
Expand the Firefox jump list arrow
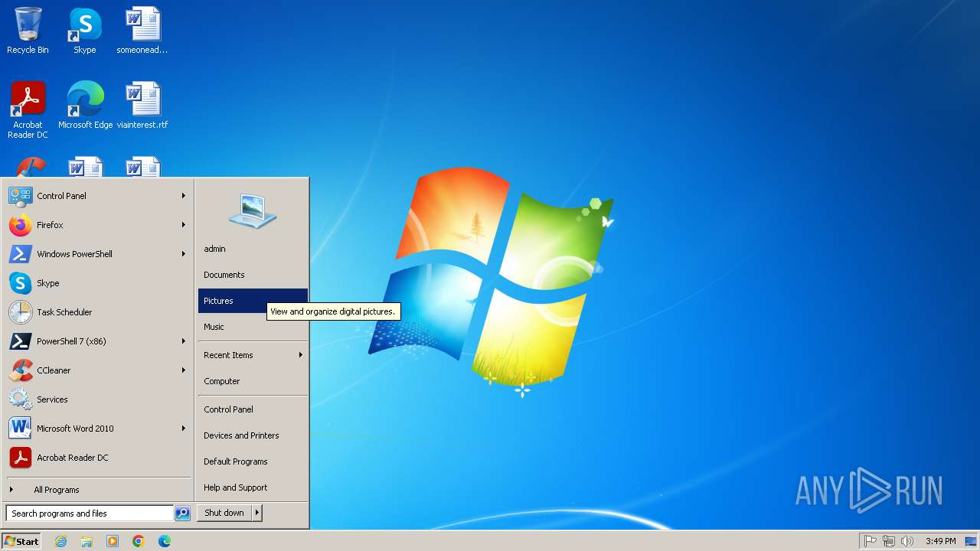(x=184, y=225)
